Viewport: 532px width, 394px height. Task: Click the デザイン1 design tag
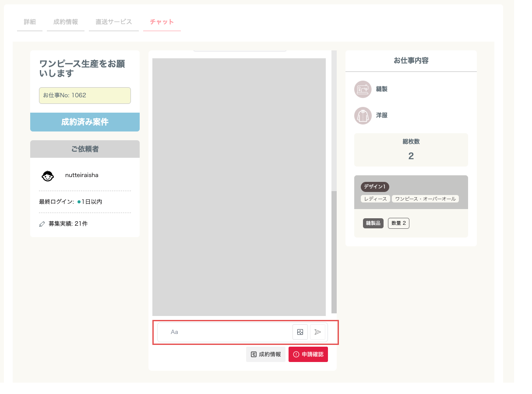point(375,187)
